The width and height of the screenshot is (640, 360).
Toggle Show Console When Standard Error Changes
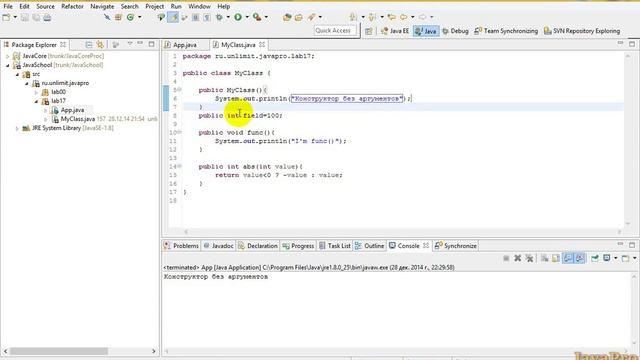click(x=580, y=258)
